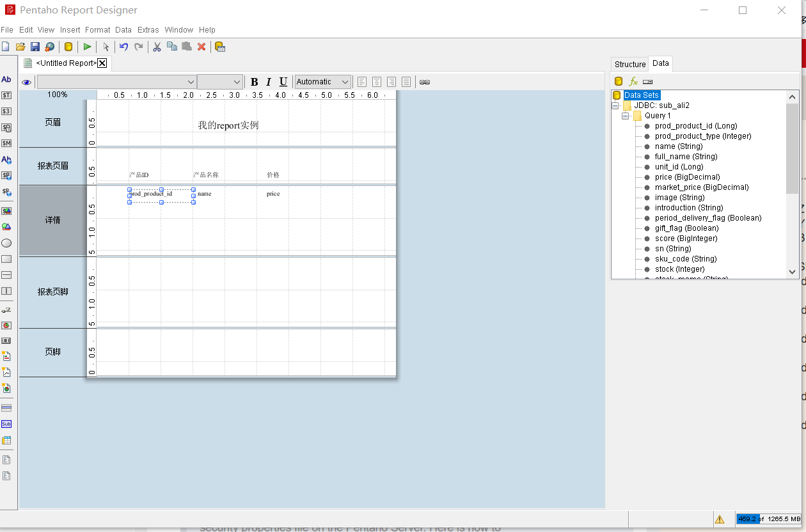Open the Format menu

(98, 30)
